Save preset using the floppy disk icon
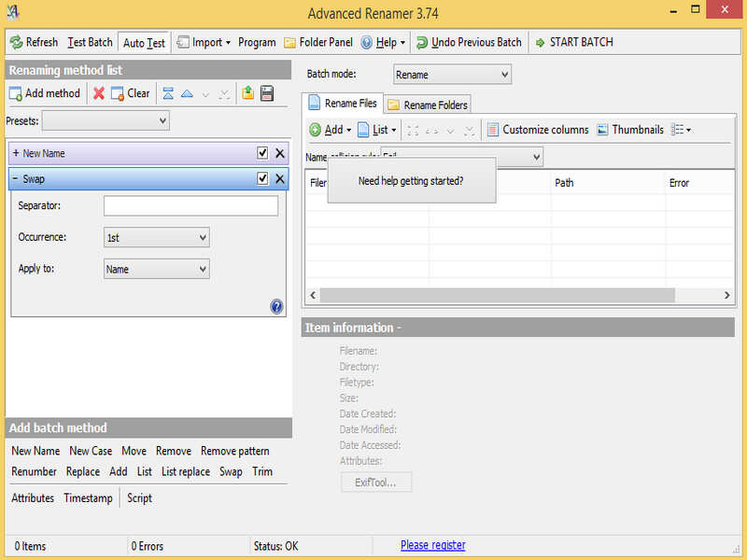This screenshot has height=560, width=747. [x=268, y=92]
